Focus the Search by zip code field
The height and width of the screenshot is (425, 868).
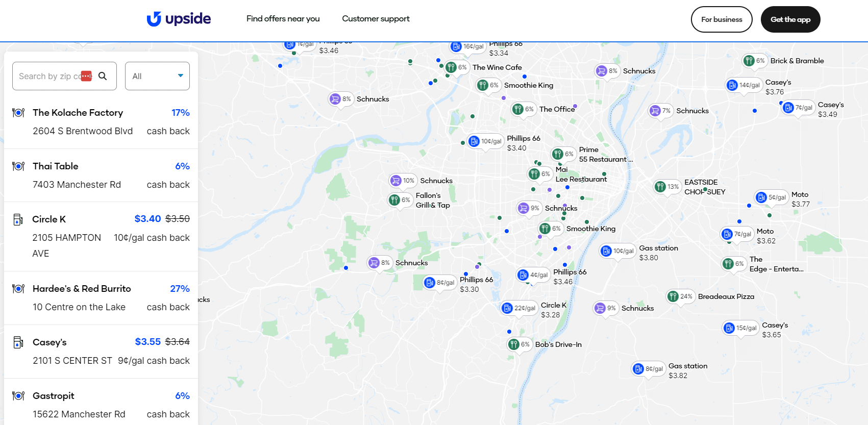point(64,76)
